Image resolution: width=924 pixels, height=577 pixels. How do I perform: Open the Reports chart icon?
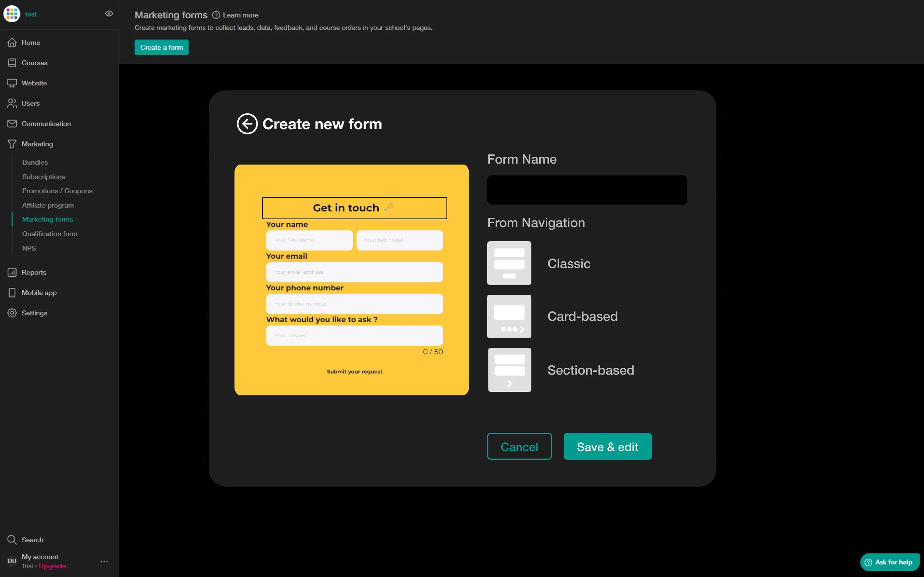click(12, 272)
